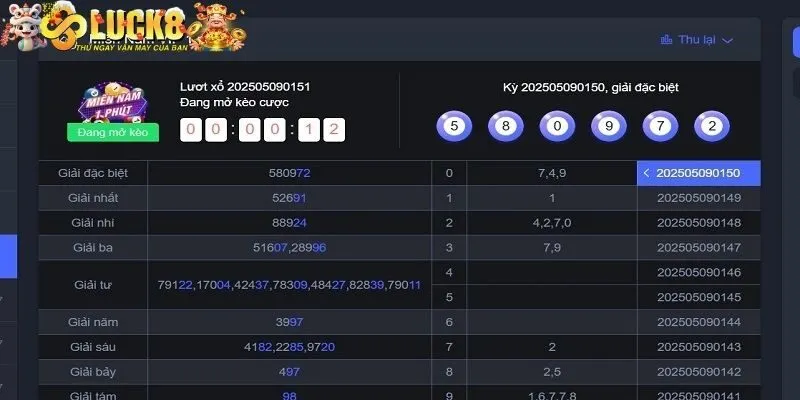This screenshot has width=800, height=400.
Task: Open draw period 202505090147 results
Action: (x=698, y=247)
